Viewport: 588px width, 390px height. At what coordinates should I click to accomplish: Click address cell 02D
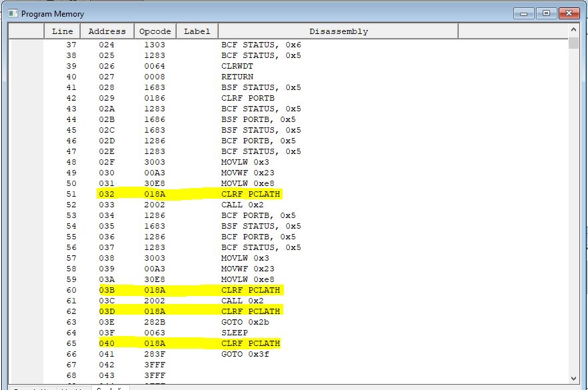point(107,141)
